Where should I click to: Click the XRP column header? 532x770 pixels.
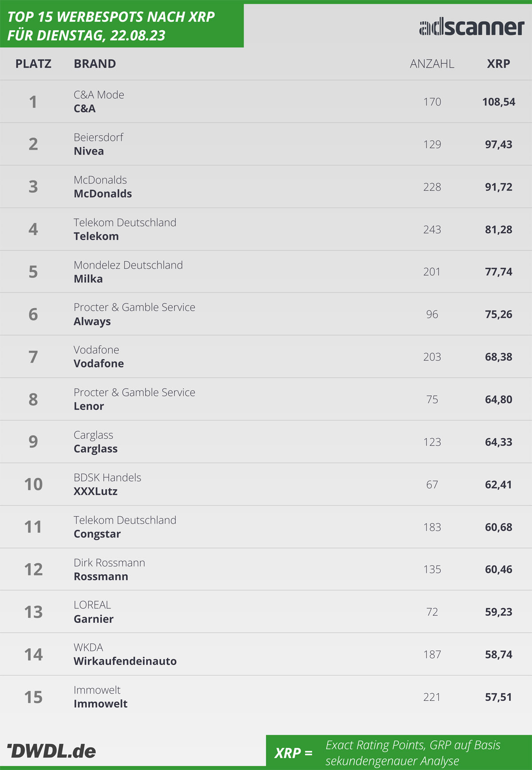498,64
